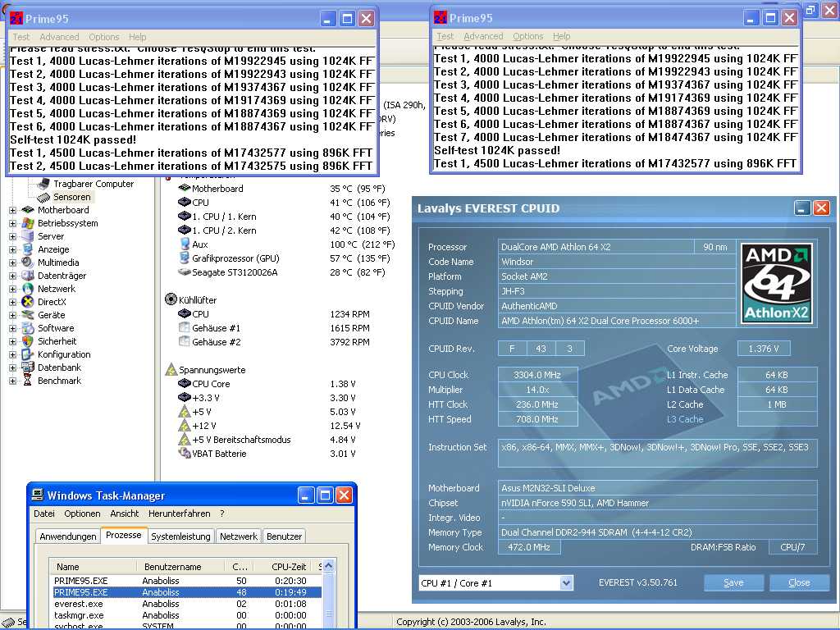Open the Help menu in right Prime95
This screenshot has height=630, width=840.
pyautogui.click(x=561, y=36)
